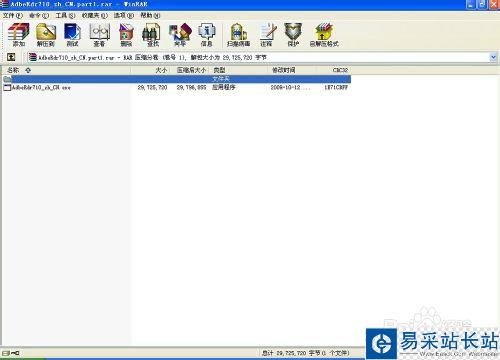500x360 pixels.
Task: Open the 工具 (Tools) menu
Action: (x=65, y=16)
